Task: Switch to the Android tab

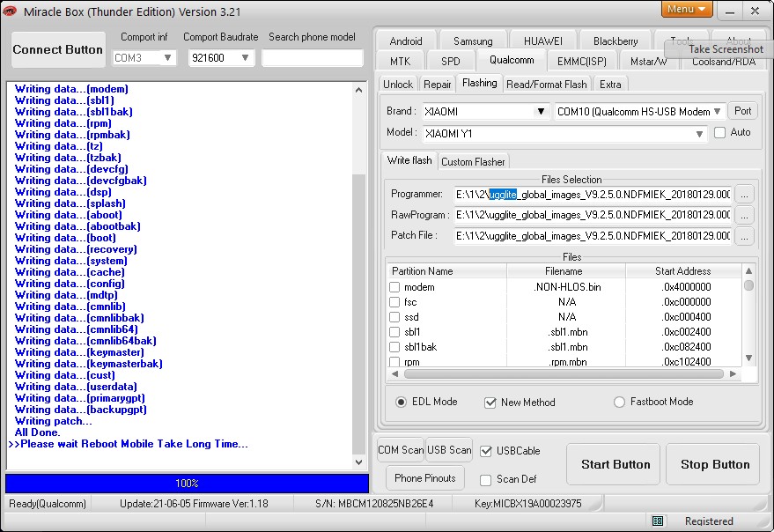Action: pos(406,41)
